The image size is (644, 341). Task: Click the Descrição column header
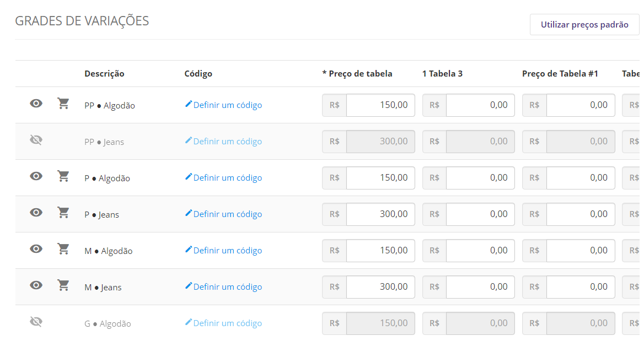click(104, 74)
